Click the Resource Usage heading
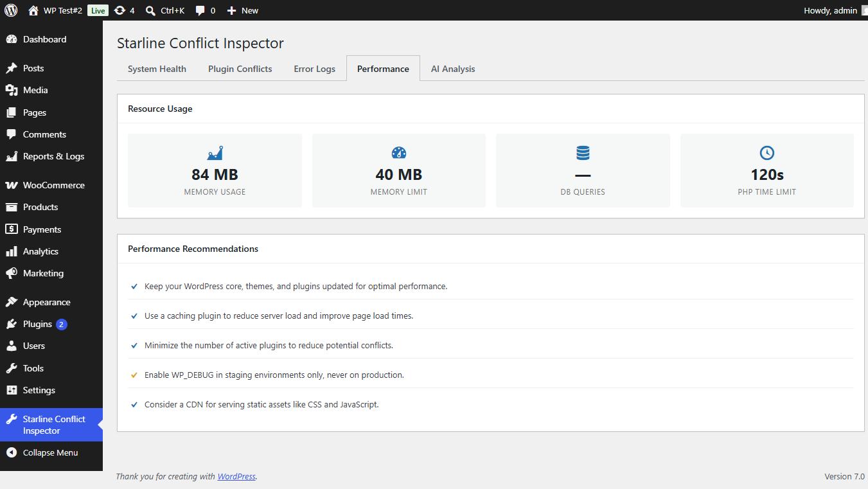The width and height of the screenshot is (868, 489). click(x=160, y=109)
